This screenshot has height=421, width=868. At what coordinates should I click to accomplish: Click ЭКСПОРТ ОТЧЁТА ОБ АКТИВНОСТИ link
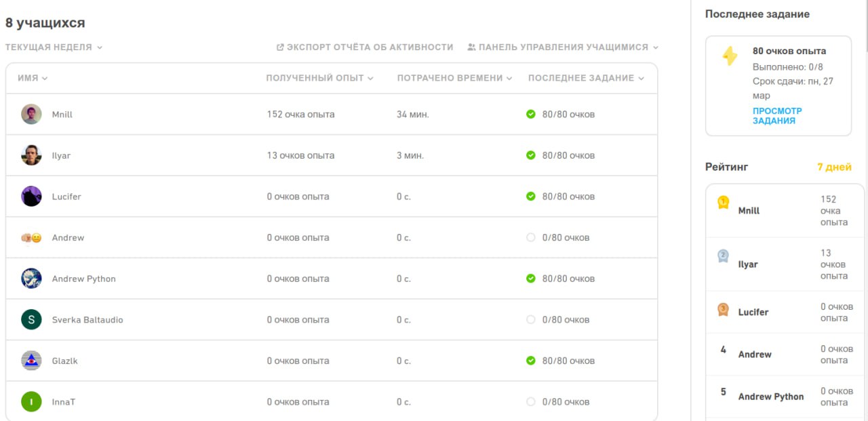point(370,47)
